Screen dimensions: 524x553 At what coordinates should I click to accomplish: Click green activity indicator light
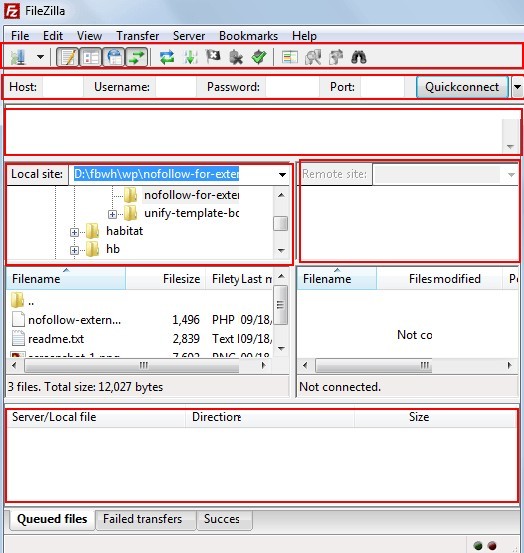[478, 546]
